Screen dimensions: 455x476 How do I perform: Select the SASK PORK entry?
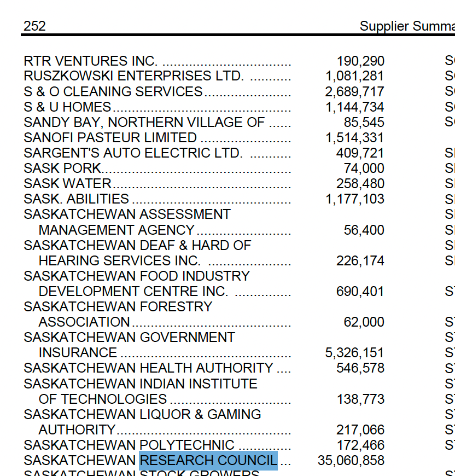click(62, 168)
